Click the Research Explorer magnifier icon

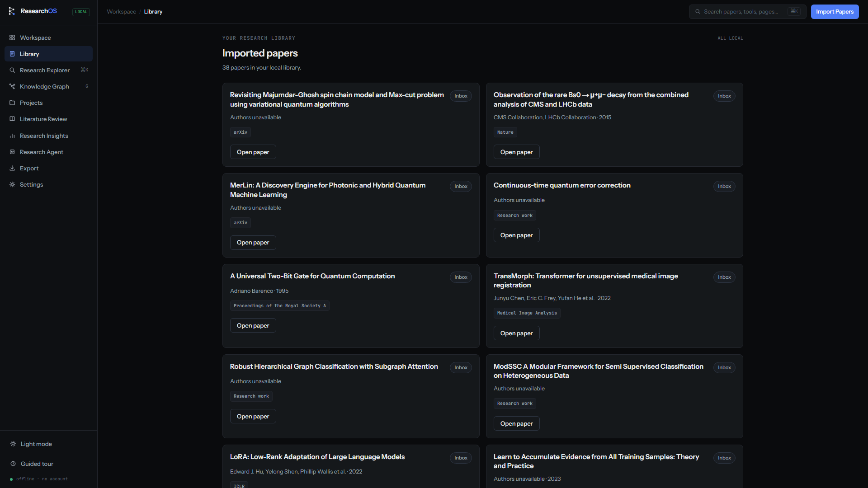click(x=12, y=70)
